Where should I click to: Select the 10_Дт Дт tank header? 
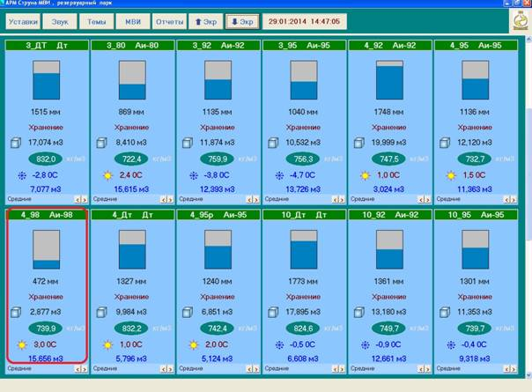305,215
